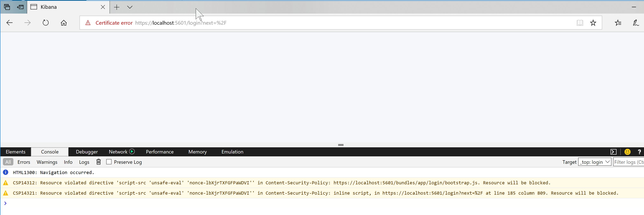
Task: Open reading view book icon
Action: pyautogui.click(x=580, y=23)
